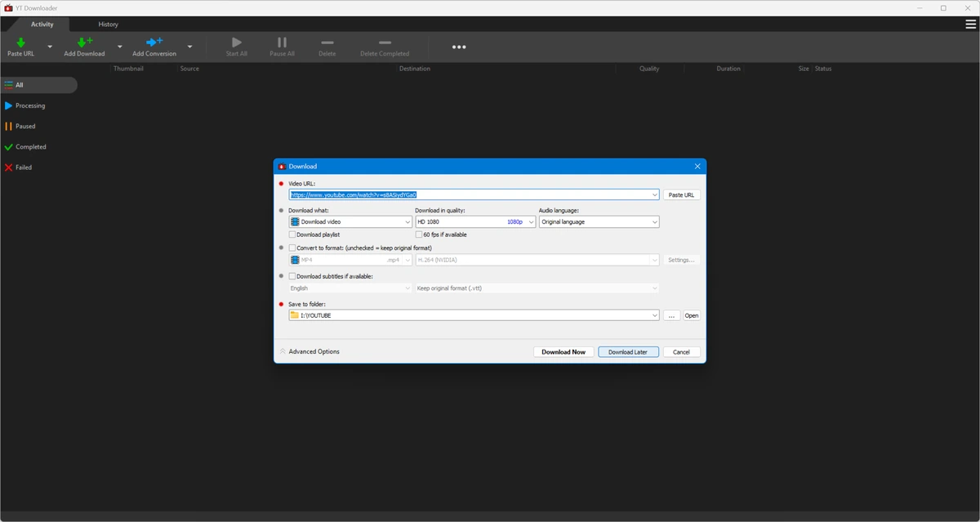
Task: Click the Pause All icon
Action: 282,42
